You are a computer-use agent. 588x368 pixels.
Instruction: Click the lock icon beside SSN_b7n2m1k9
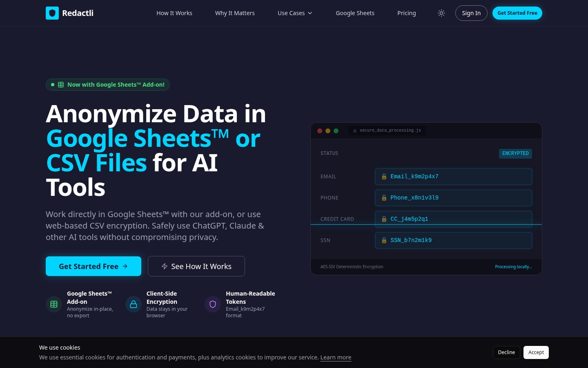tap(384, 240)
